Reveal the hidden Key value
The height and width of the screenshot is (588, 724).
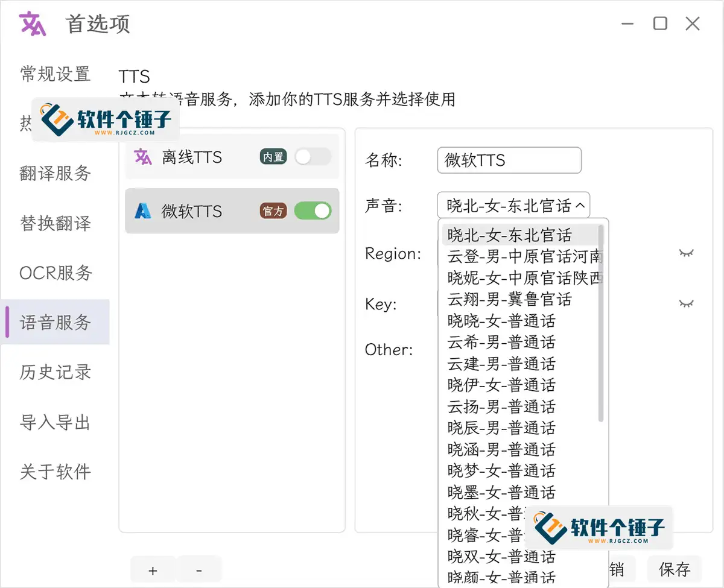pos(687,303)
